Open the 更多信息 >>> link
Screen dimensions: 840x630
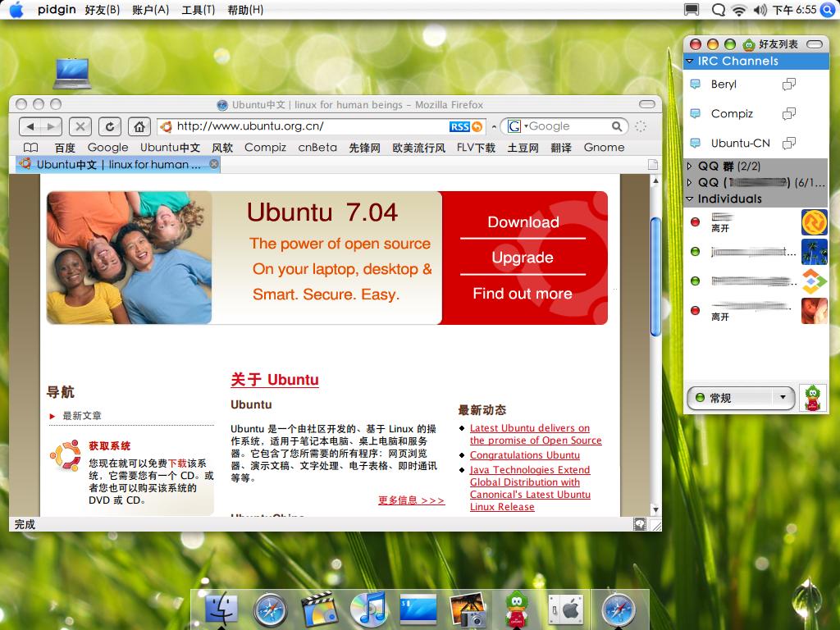[411, 500]
